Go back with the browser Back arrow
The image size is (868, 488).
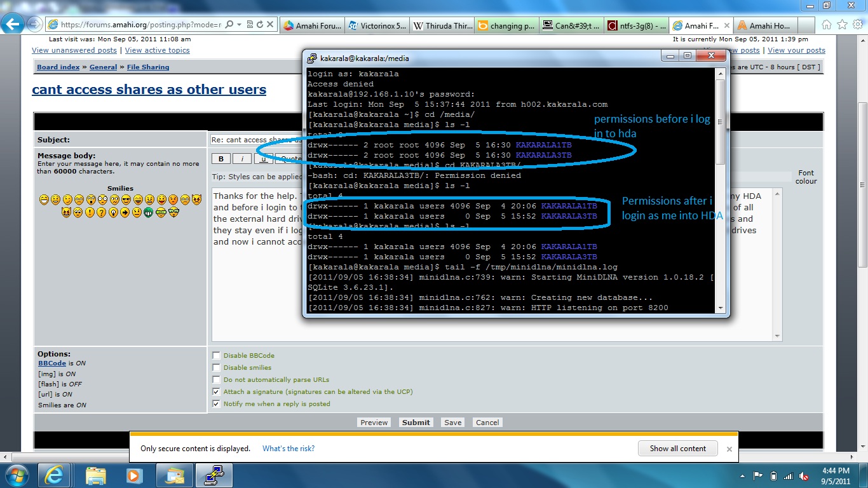tap(13, 24)
